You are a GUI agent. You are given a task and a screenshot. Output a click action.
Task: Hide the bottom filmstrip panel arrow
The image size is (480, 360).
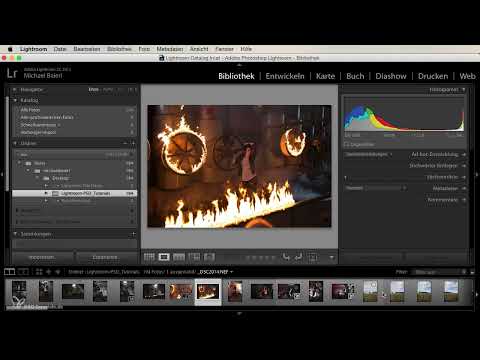click(x=239, y=314)
